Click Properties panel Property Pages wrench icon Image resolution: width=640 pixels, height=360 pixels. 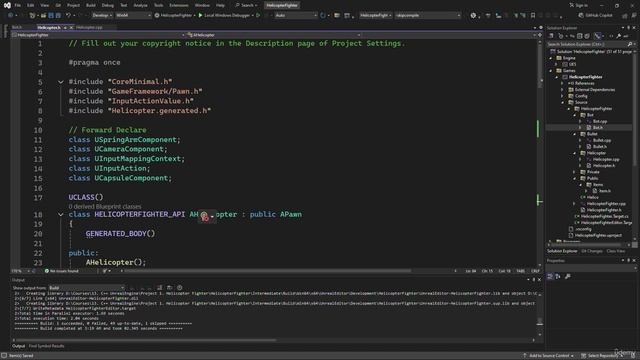click(568, 277)
